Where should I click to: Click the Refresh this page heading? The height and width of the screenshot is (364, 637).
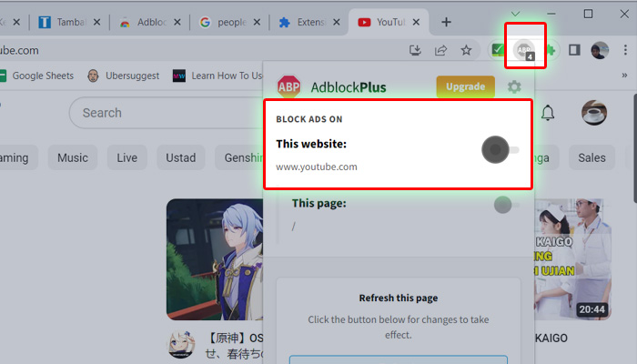(x=399, y=298)
